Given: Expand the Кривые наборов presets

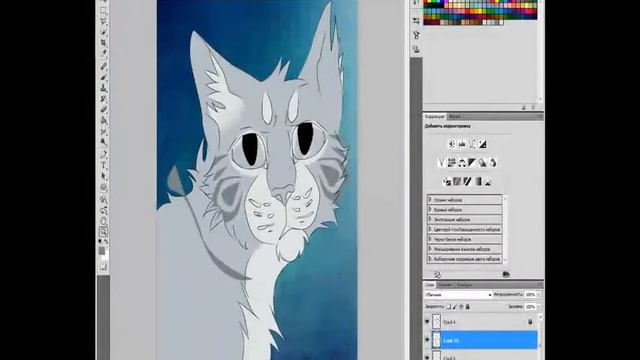Looking at the screenshot, I should 430,209.
